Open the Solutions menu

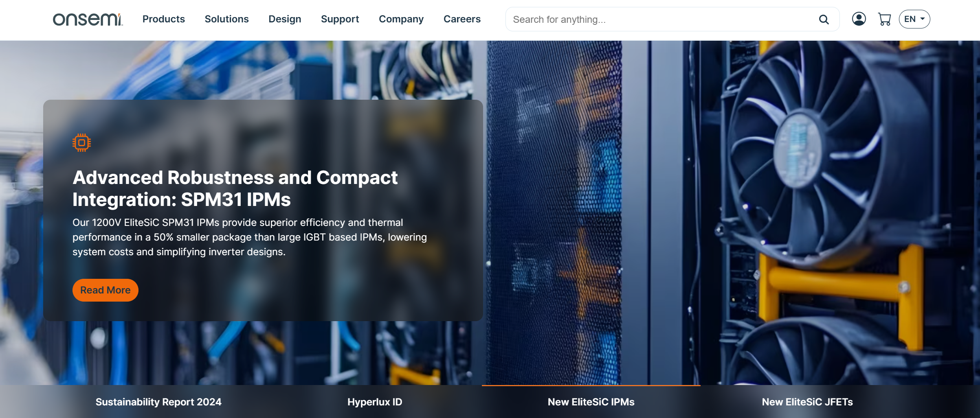(226, 19)
